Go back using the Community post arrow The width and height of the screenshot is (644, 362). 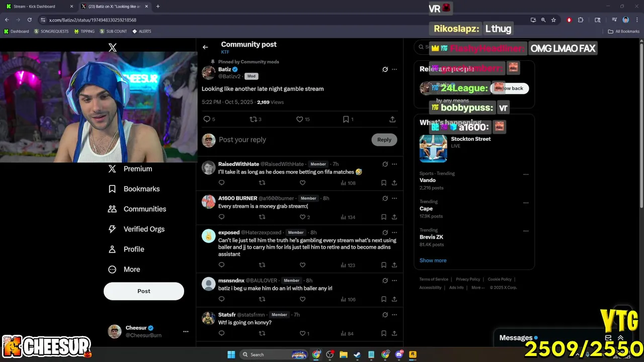pyautogui.click(x=205, y=47)
